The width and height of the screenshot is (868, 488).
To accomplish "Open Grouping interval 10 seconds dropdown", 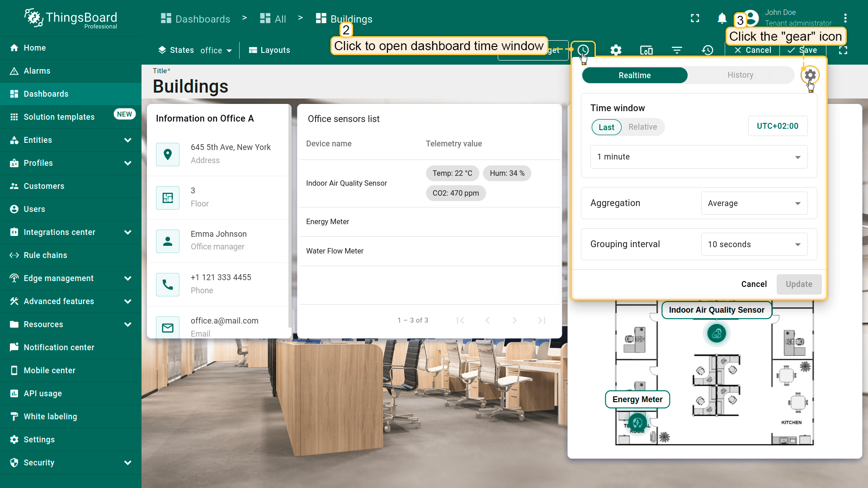I will coord(754,244).
